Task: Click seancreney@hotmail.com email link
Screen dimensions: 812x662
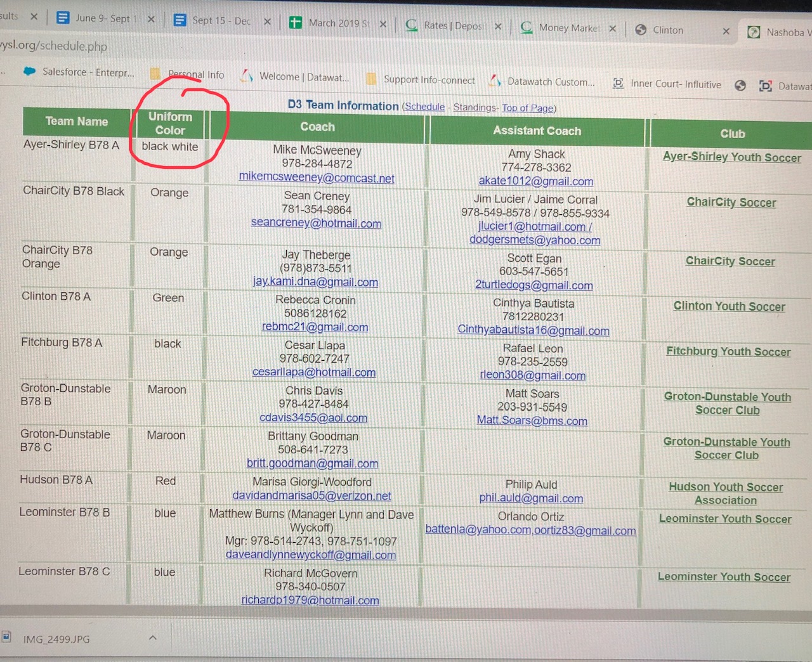Action: (x=316, y=223)
